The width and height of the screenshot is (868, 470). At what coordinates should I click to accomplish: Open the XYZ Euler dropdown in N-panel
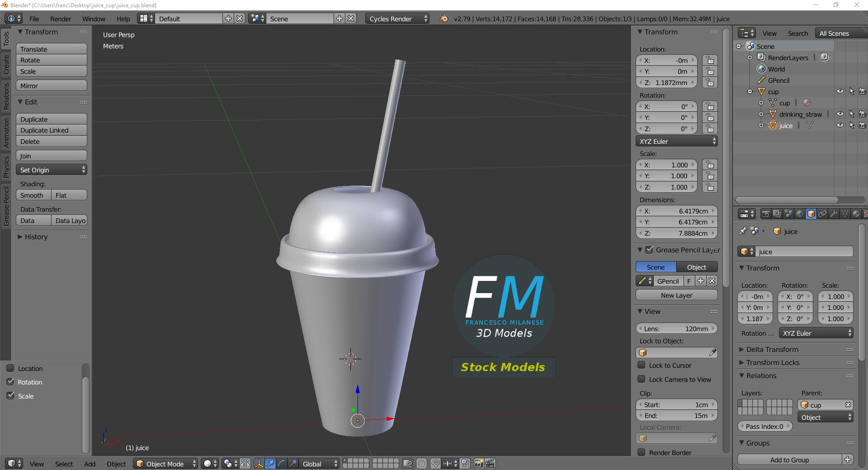(x=677, y=141)
